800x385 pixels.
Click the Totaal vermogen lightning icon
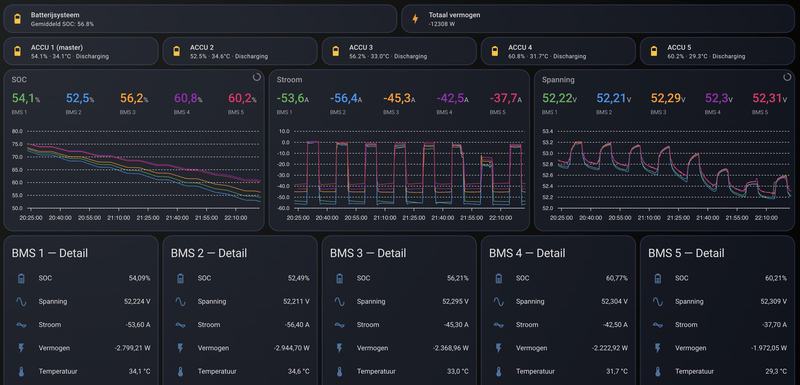(415, 19)
